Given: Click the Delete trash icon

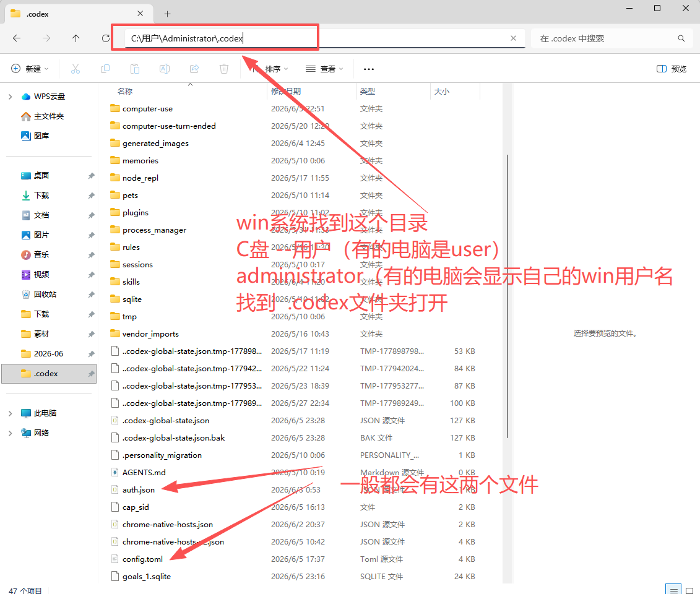Looking at the screenshot, I should [224, 69].
